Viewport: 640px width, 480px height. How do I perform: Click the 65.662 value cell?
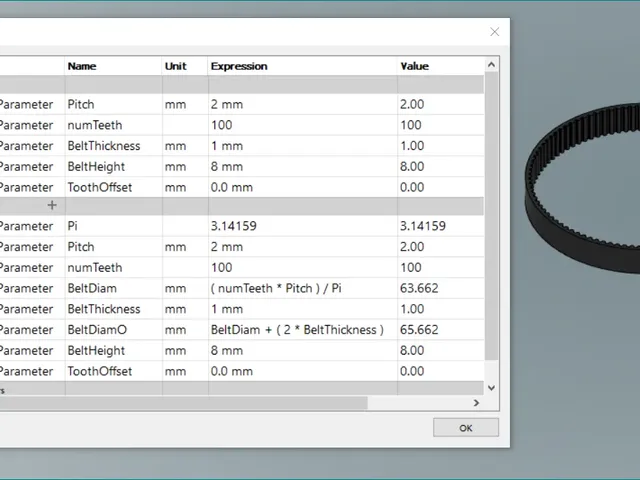click(x=441, y=330)
